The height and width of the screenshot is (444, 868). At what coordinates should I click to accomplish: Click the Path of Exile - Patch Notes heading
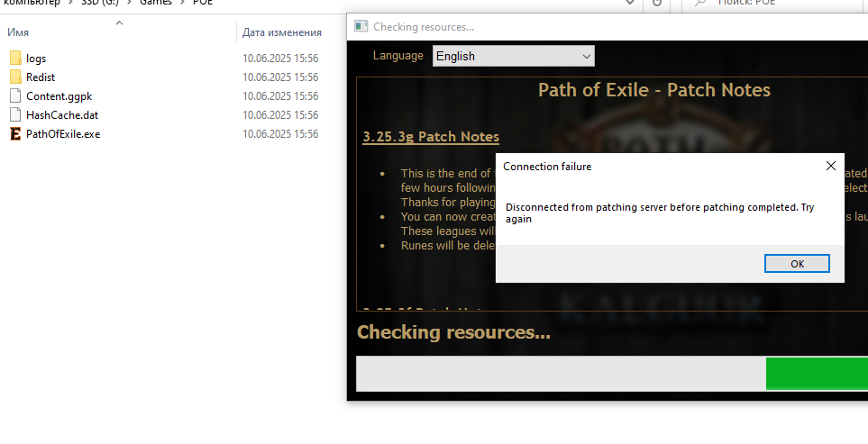click(653, 89)
